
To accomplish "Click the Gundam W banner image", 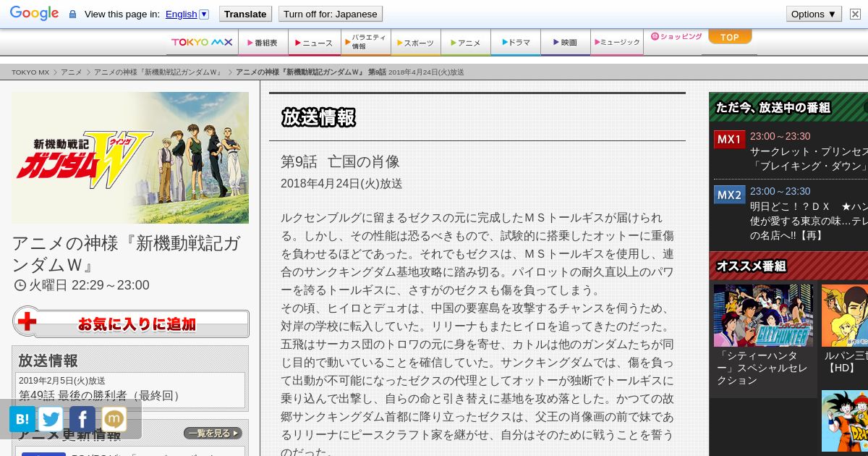I will [x=130, y=157].
